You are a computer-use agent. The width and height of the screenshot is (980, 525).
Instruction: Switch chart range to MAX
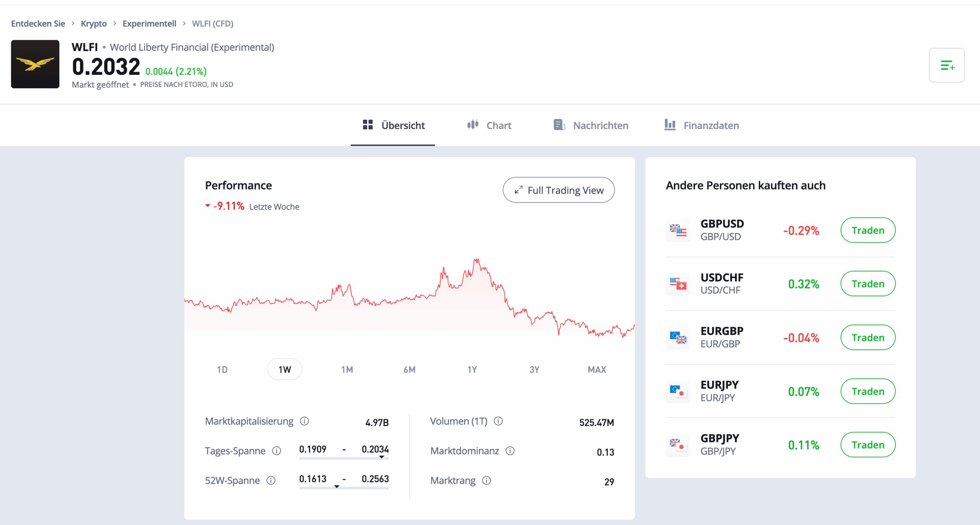(597, 370)
